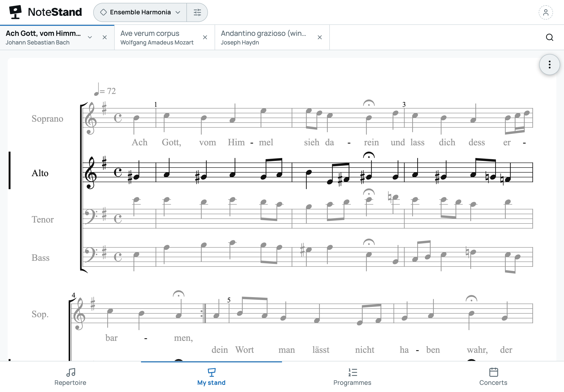564x392 pixels.
Task: Open the search magnifier icon
Action: coord(549,37)
